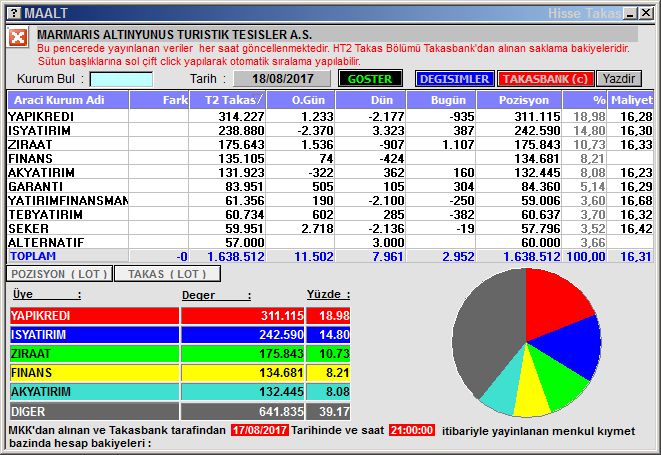Click legend percentage 18.98
Viewport: 661px width, 455px height.
(x=334, y=316)
